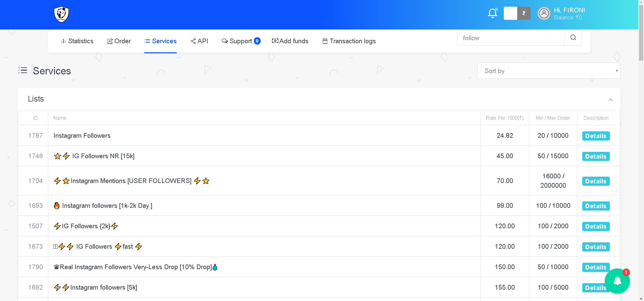Click the support unread count badge
644x301 pixels.
click(257, 41)
